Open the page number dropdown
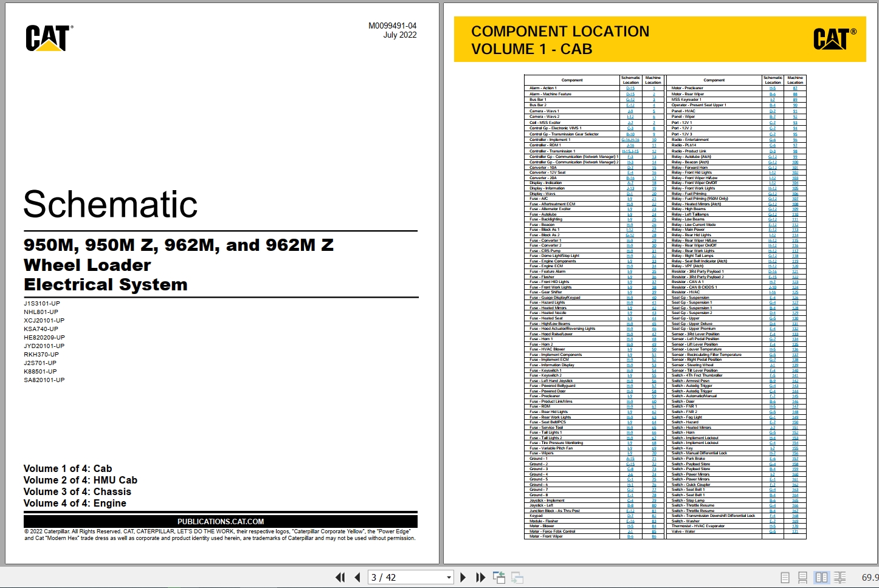Image resolution: width=879 pixels, height=588 pixels. coord(449,578)
